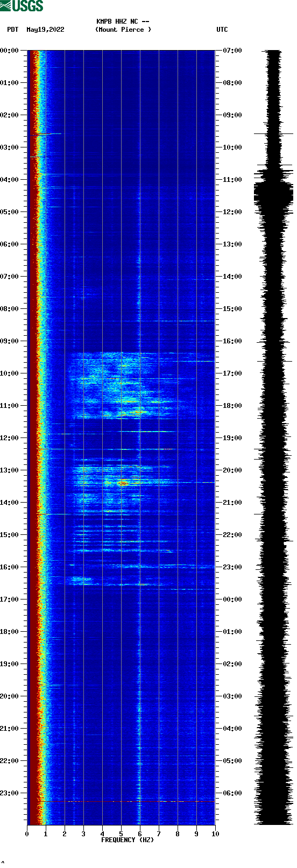The width and height of the screenshot is (297, 868).
Task: Click frequency axis tick label 10
Action: [x=215, y=834]
